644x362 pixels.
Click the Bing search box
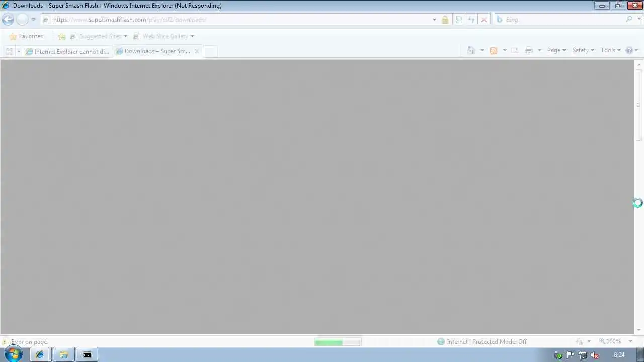[558, 20]
